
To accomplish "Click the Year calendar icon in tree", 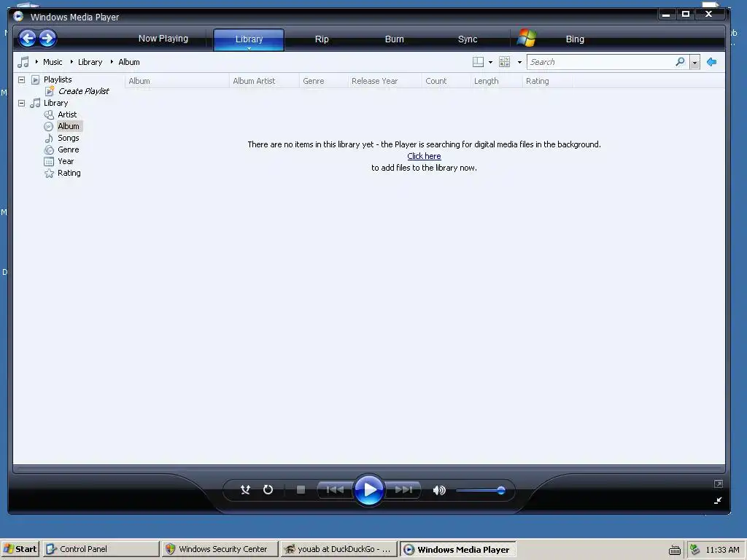I will point(49,161).
